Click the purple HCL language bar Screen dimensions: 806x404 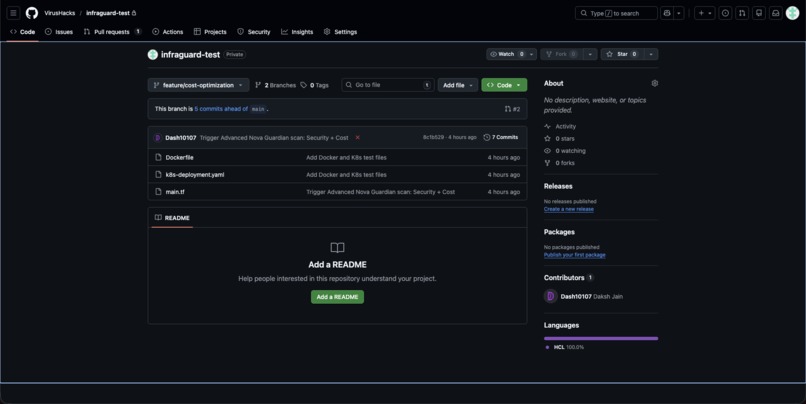point(601,338)
